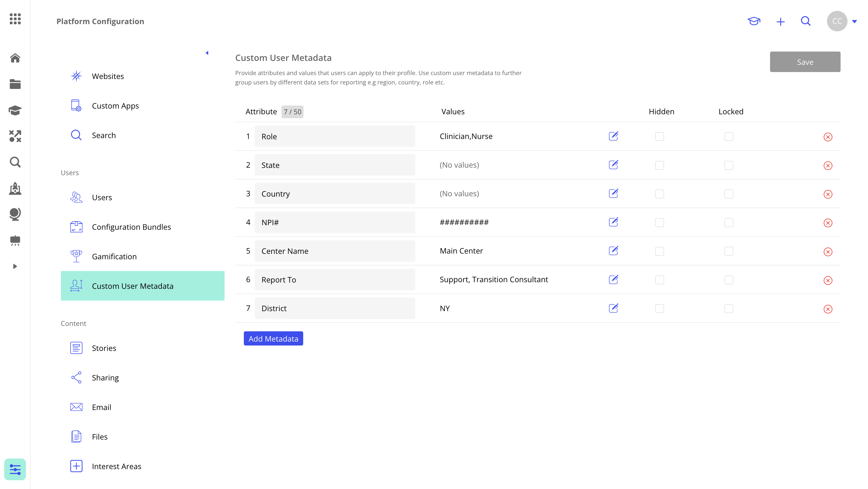Open Configuration Bundles menu item
This screenshot has width=868, height=489.
(131, 227)
